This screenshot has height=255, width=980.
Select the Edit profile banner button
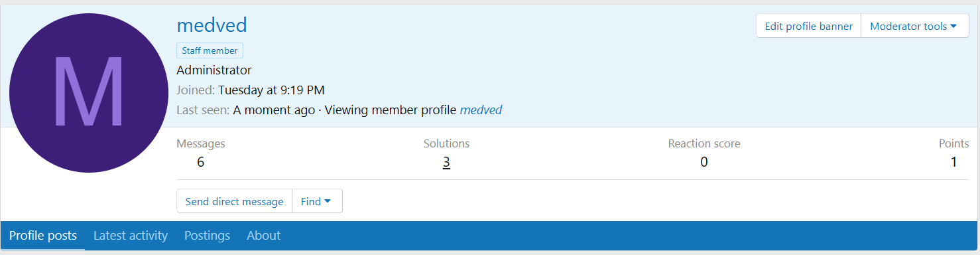(x=808, y=27)
